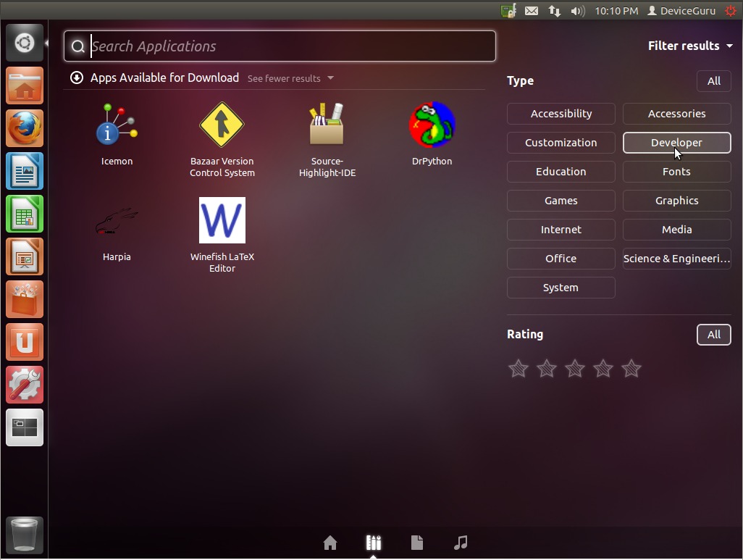743x560 pixels.
Task: Click the download arrow icon beside Apps Available
Action: tap(77, 78)
